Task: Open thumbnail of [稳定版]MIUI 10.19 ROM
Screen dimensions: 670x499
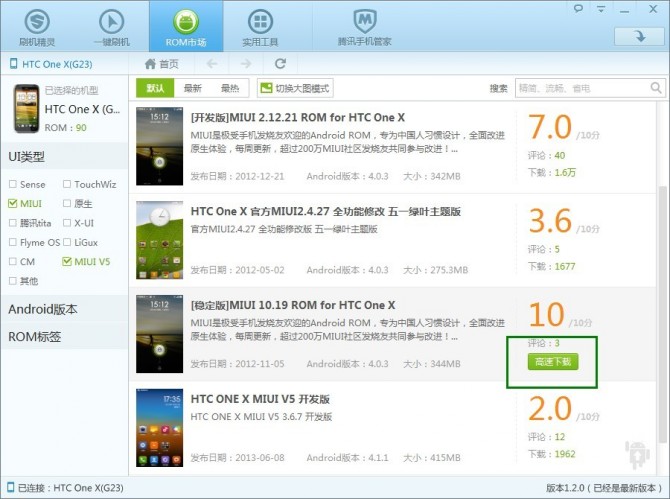Action: tap(159, 334)
